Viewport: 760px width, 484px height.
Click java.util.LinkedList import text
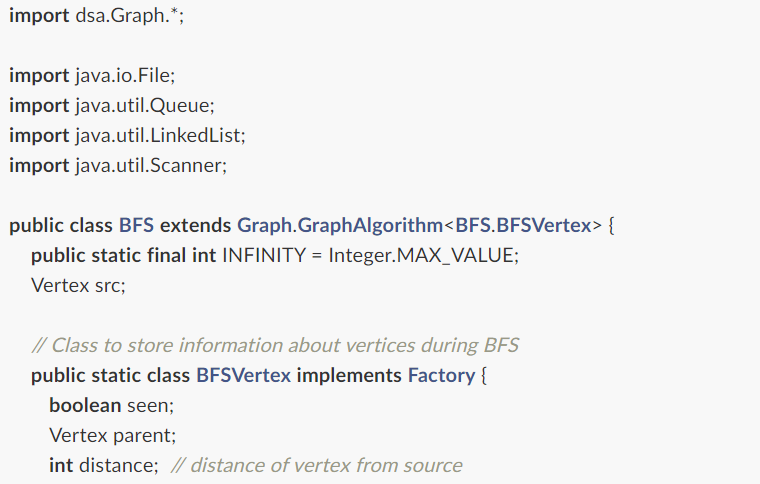pos(160,136)
